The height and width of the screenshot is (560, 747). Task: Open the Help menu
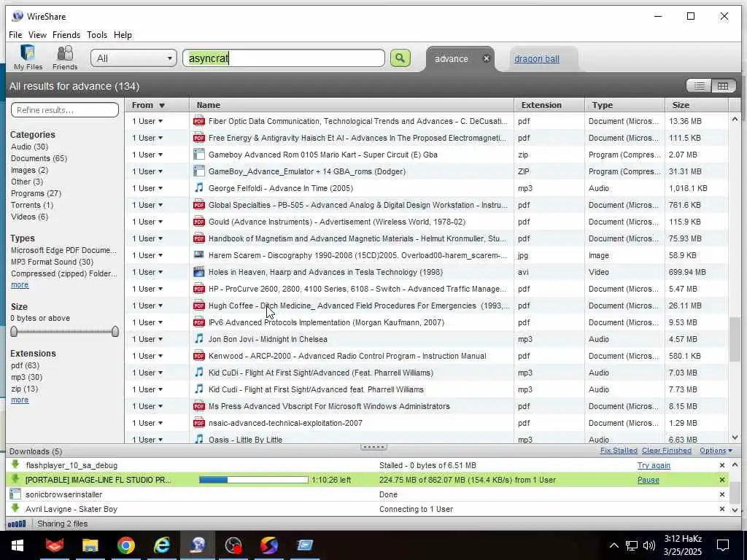[123, 35]
